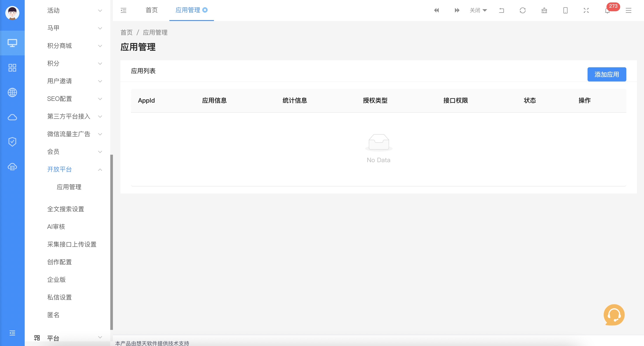Click the clear cache broom icon
Image resolution: width=644 pixels, height=346 pixels.
544,10
